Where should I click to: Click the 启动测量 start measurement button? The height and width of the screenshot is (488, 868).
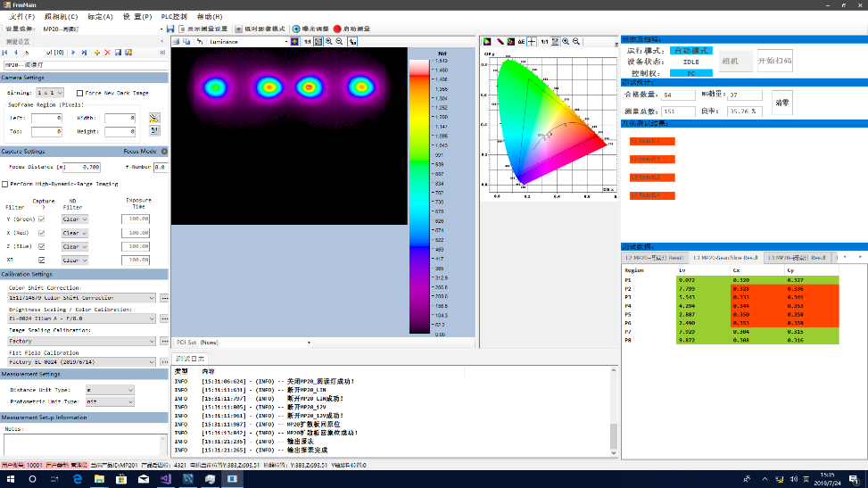tap(351, 29)
